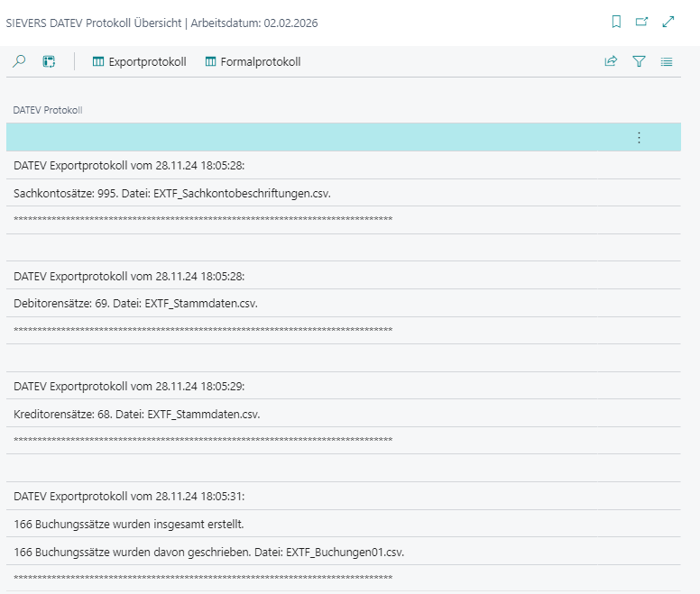Open page in new window icon

point(641,22)
